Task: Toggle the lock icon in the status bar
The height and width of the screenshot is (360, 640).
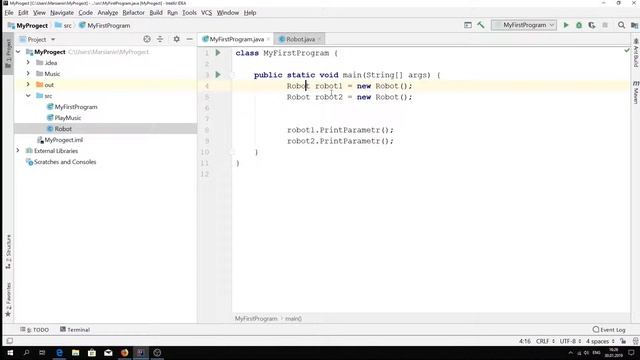Action: (x=623, y=341)
